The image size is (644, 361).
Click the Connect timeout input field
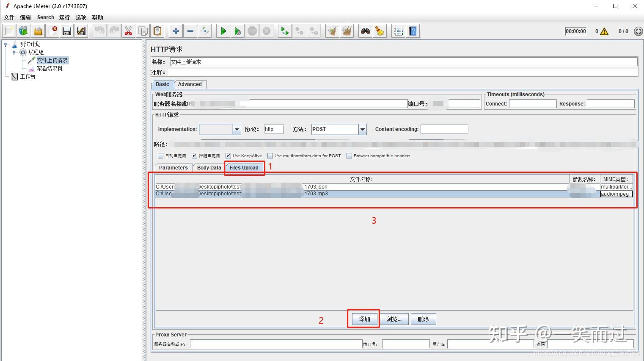point(533,103)
